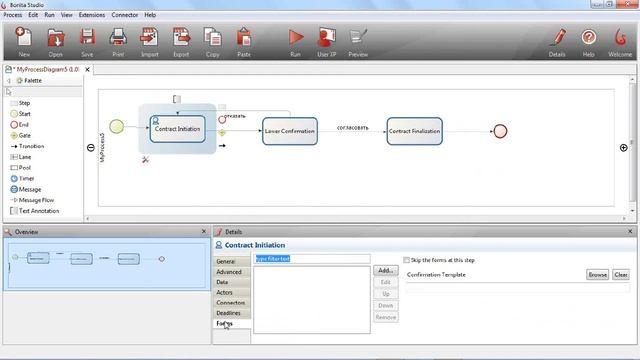Expand the pool with the plus button
This screenshot has width=640, height=360.
[624, 147]
